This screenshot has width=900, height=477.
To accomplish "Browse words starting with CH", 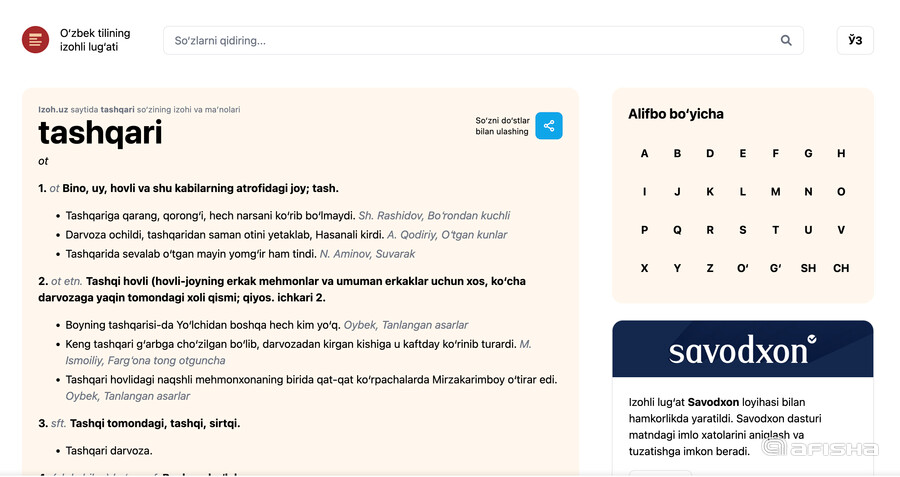I will [841, 268].
